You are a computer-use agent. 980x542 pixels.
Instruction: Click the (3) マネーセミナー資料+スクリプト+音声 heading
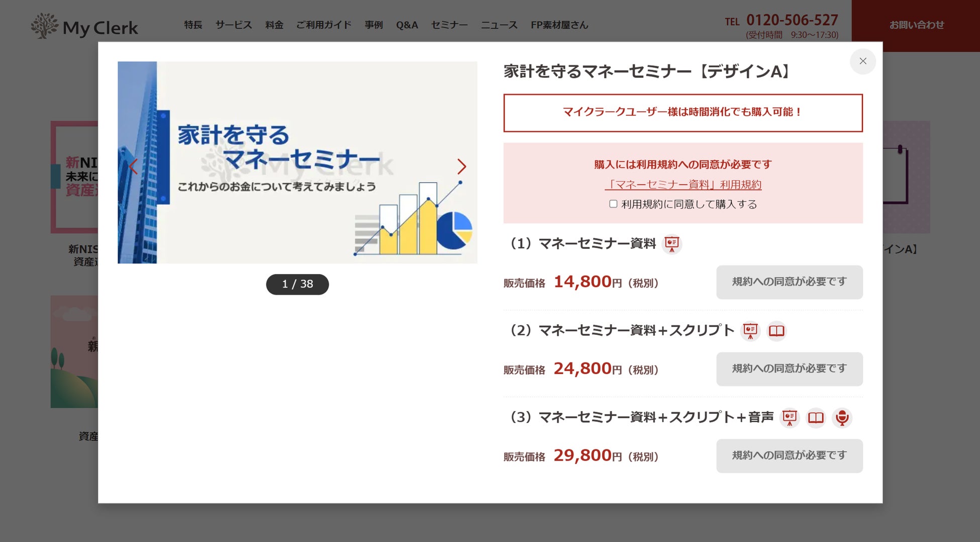[x=641, y=418]
